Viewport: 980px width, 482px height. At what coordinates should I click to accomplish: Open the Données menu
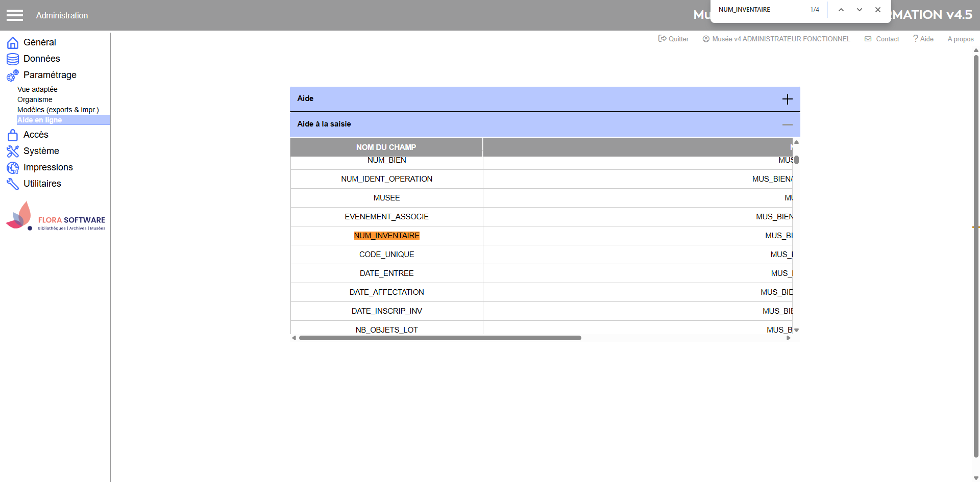coord(42,59)
